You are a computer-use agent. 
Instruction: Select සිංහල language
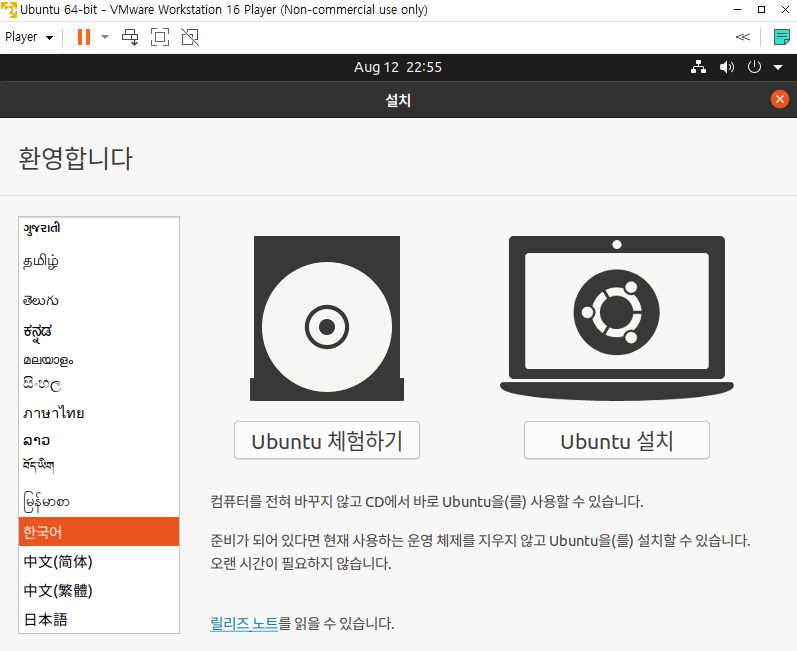99,384
